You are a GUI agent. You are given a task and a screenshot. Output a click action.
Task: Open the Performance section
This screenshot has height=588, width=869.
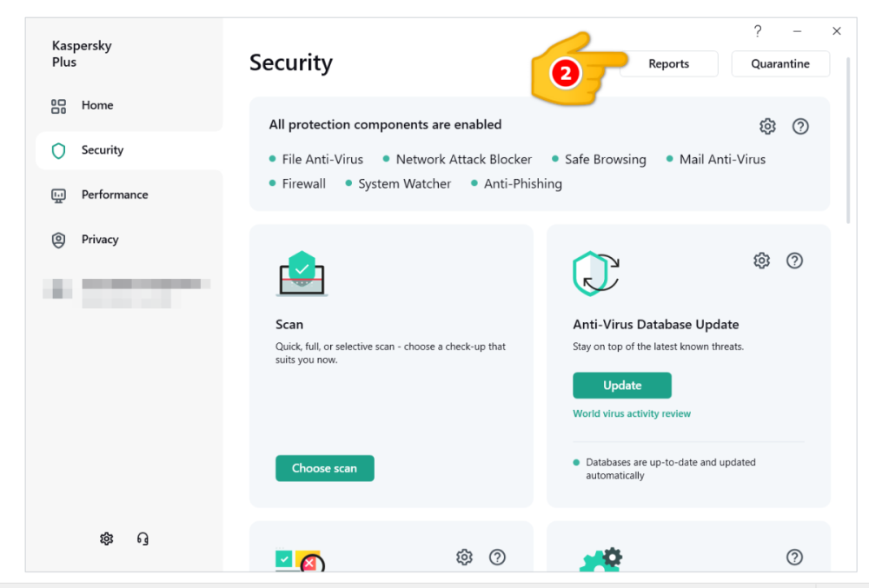114,195
